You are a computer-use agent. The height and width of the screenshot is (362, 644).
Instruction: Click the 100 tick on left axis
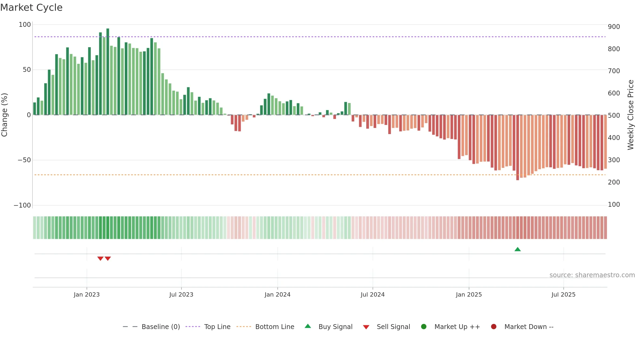coord(25,25)
